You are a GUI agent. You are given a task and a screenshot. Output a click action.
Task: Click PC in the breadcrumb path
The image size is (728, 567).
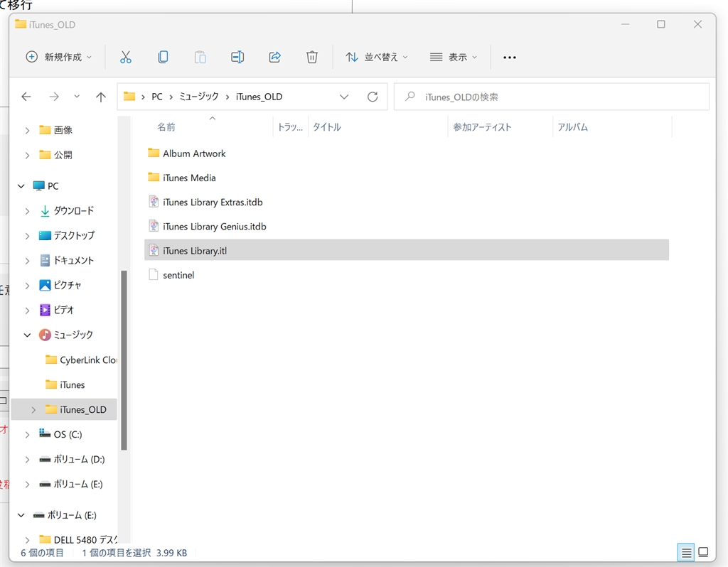click(157, 97)
